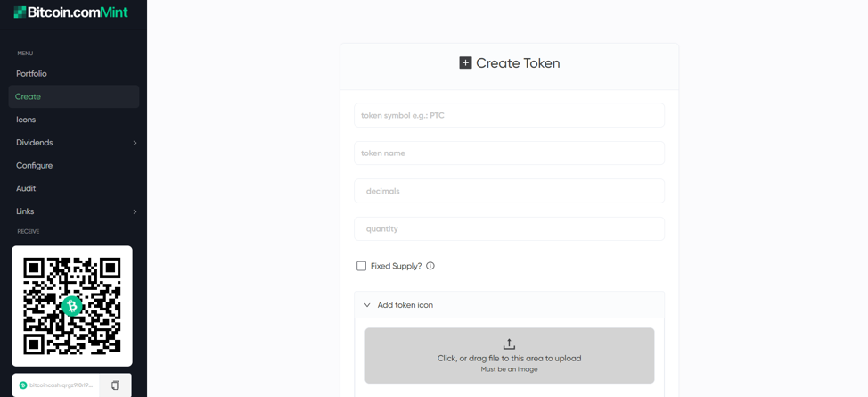Click the Bitcoin.com Mint logo
Image resolution: width=868 pixels, height=397 pixels.
pyautogui.click(x=70, y=12)
